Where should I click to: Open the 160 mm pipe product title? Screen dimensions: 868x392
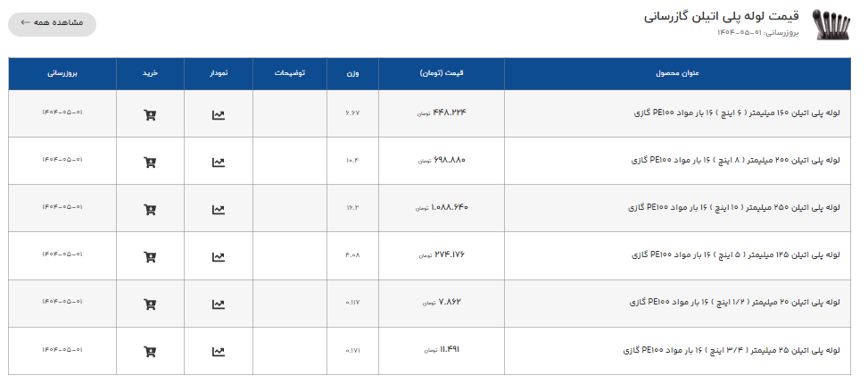(737, 113)
